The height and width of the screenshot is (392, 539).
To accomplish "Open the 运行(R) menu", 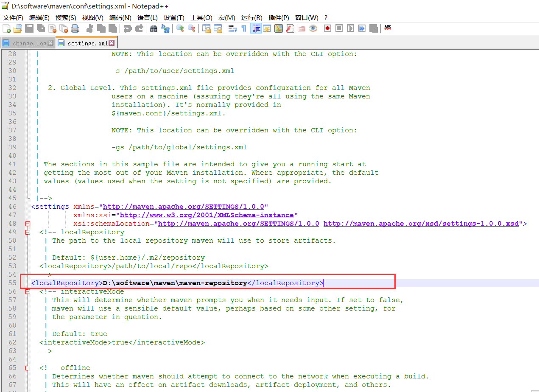I will tap(252, 17).
